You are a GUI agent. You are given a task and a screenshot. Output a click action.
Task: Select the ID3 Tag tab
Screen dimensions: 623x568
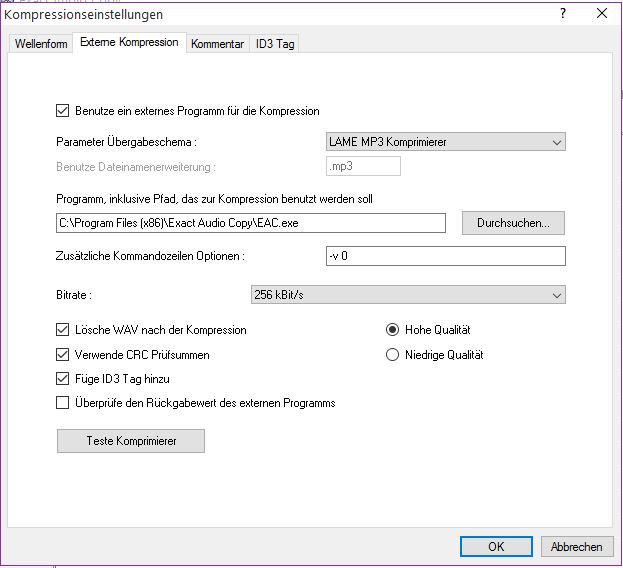pyautogui.click(x=274, y=44)
